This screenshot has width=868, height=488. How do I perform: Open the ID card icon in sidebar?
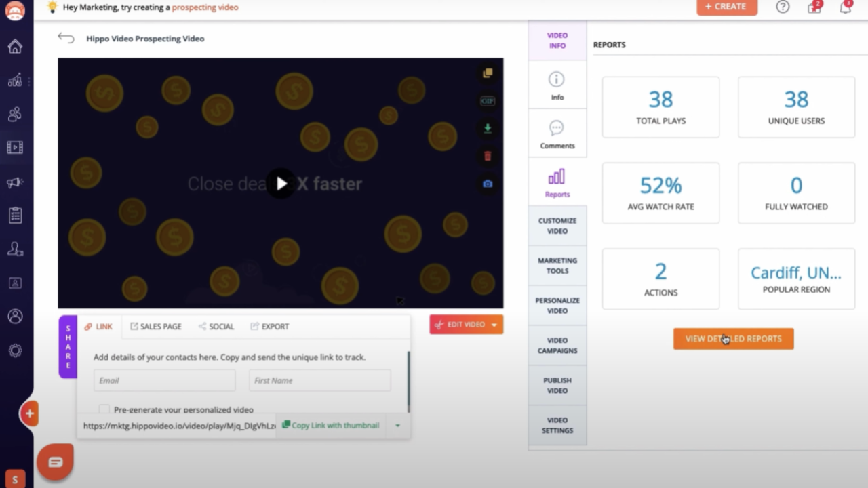(x=15, y=283)
